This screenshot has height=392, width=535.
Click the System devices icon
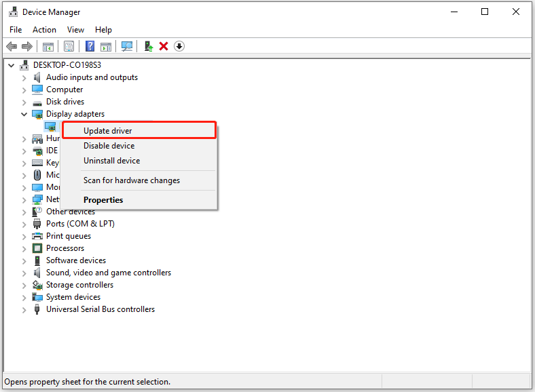37,297
